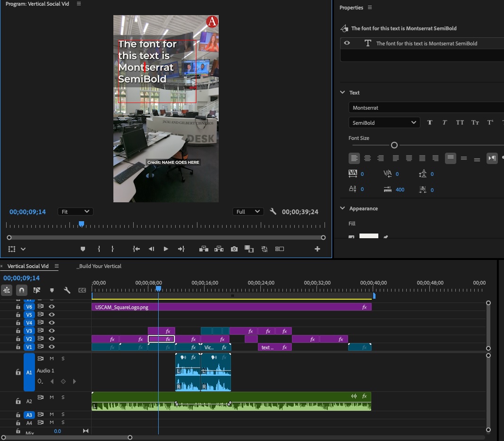Screen dimensions: 504x441
Task: Apply Small Caps text style
Action: point(475,122)
